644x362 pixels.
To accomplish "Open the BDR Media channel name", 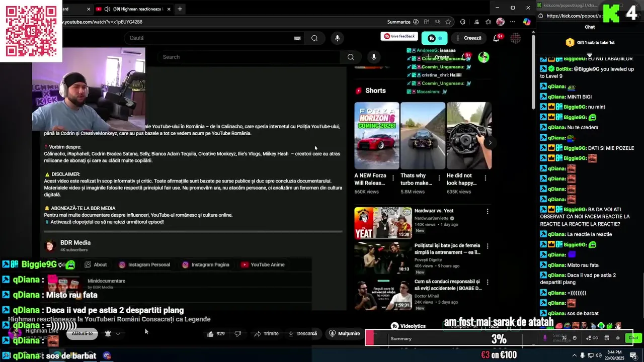I will pos(75,243).
